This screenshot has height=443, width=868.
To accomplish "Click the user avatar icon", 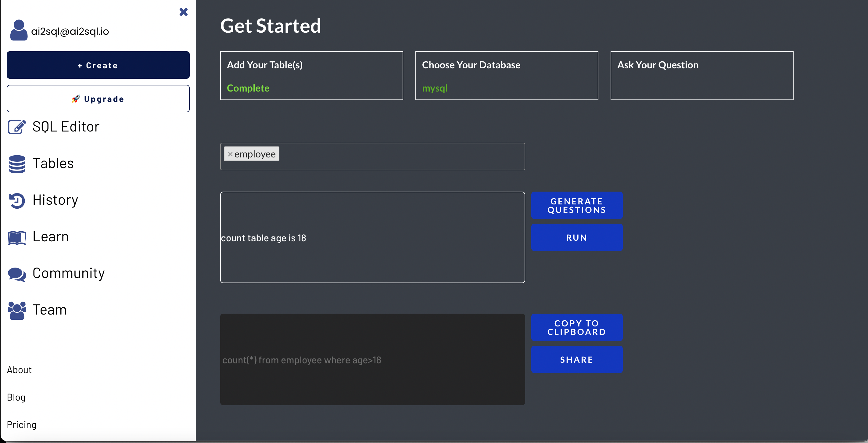I will [19, 30].
